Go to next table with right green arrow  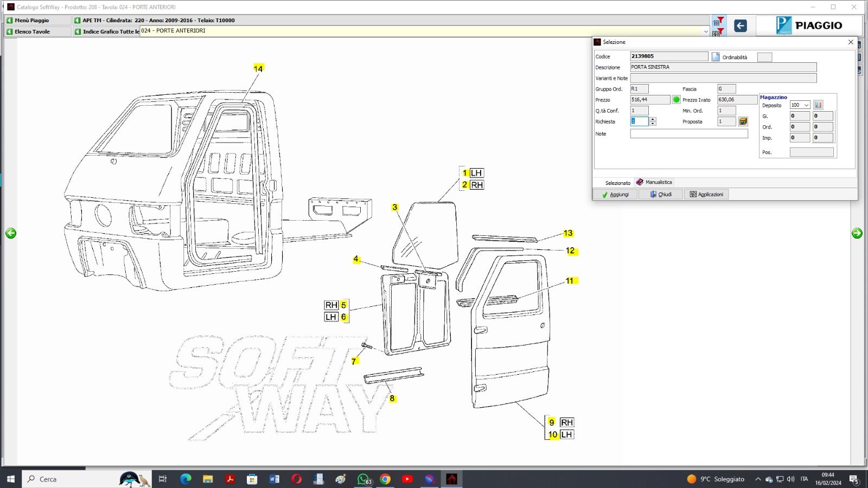(857, 233)
